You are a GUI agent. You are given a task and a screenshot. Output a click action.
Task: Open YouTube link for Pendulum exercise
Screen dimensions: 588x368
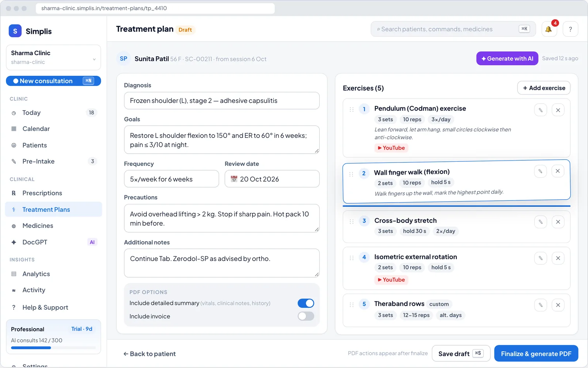391,148
